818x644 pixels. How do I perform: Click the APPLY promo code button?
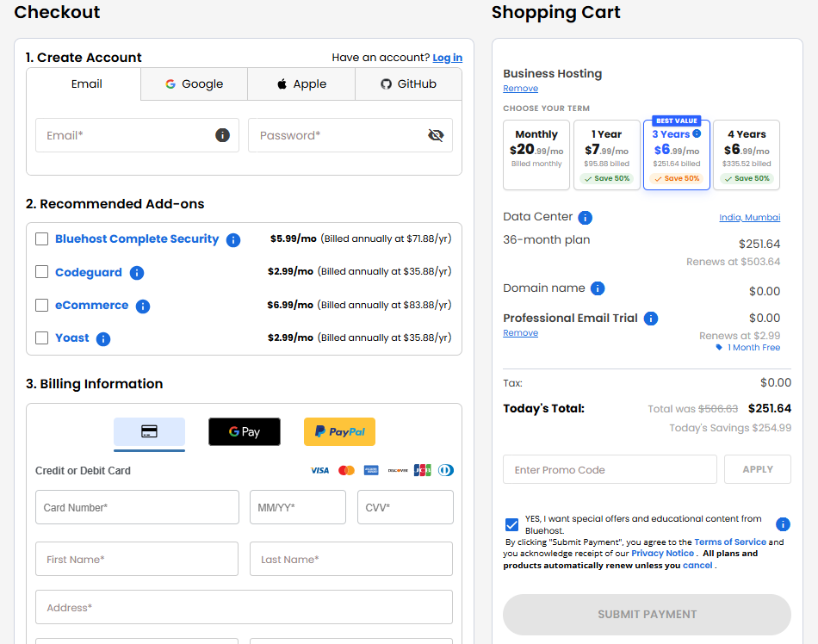point(758,469)
